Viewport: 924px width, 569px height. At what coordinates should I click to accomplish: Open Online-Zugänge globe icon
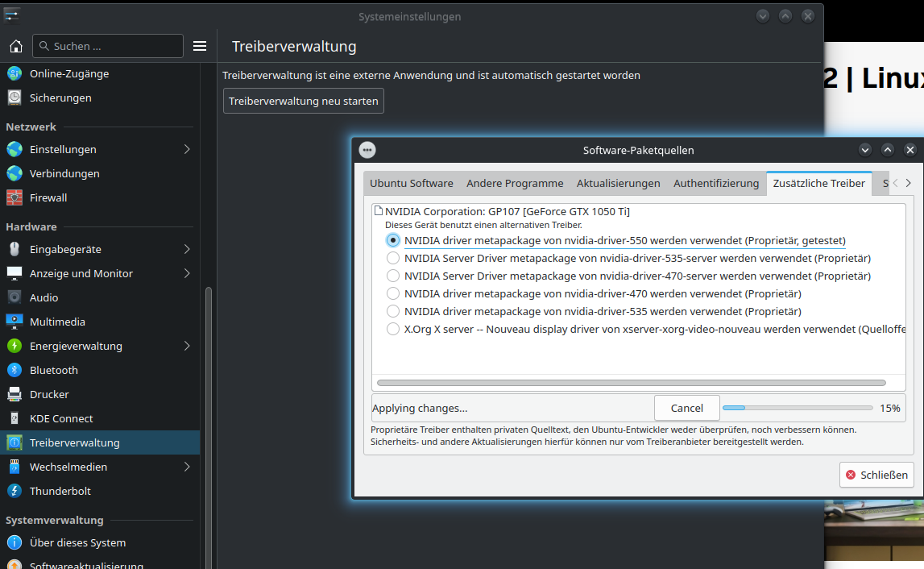[15, 73]
